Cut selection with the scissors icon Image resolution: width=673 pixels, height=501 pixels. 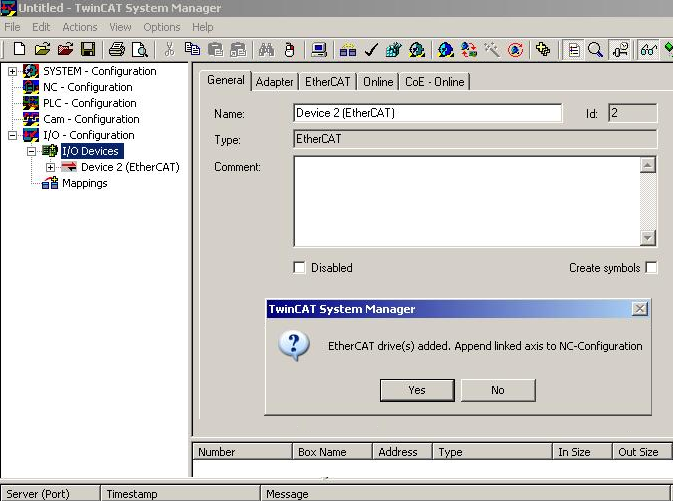[170, 50]
